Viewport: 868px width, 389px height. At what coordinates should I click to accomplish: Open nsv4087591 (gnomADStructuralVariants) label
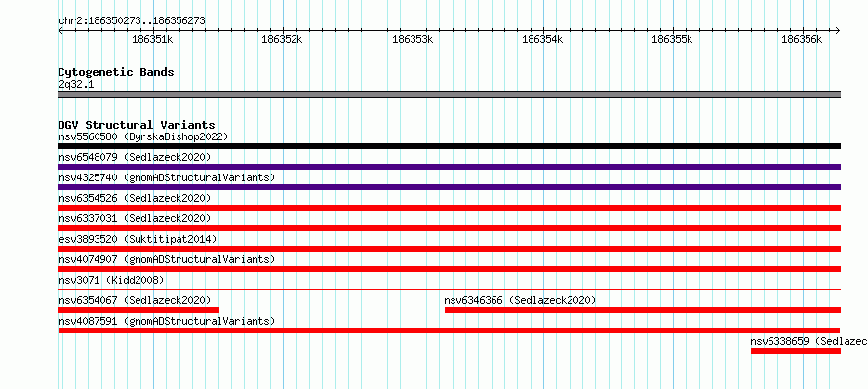(x=167, y=321)
